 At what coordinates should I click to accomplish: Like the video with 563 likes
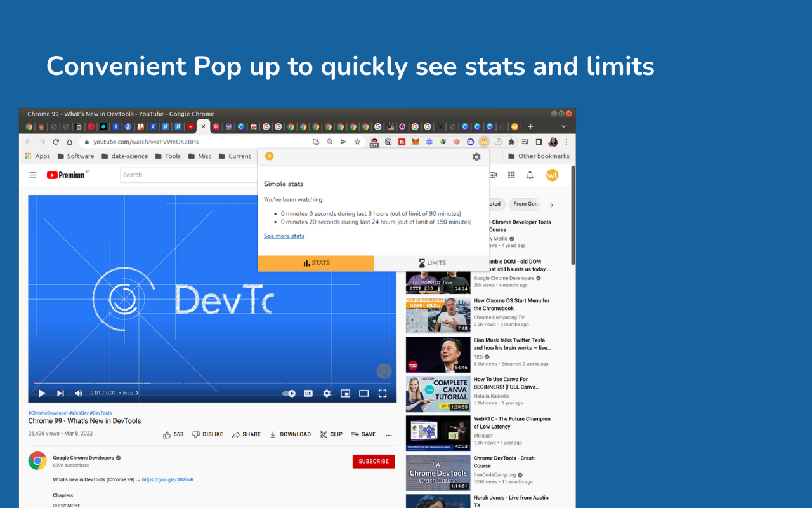[173, 435]
